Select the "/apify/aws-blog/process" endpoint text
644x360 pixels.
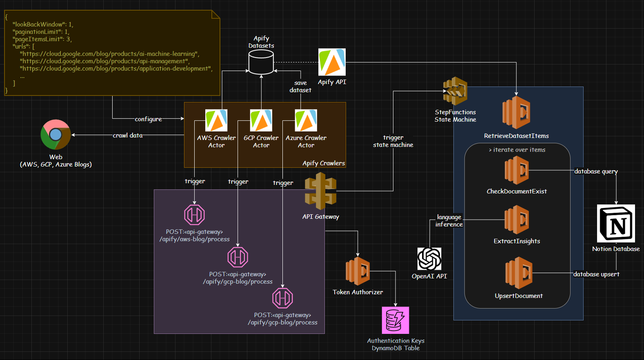point(194,239)
